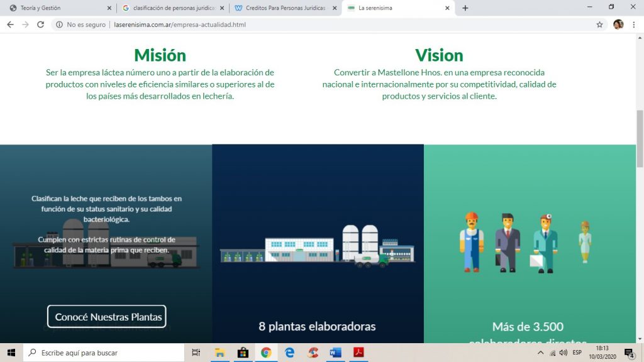This screenshot has height=362, width=644.
Task: Show hidden system tray icons
Action: (540, 353)
